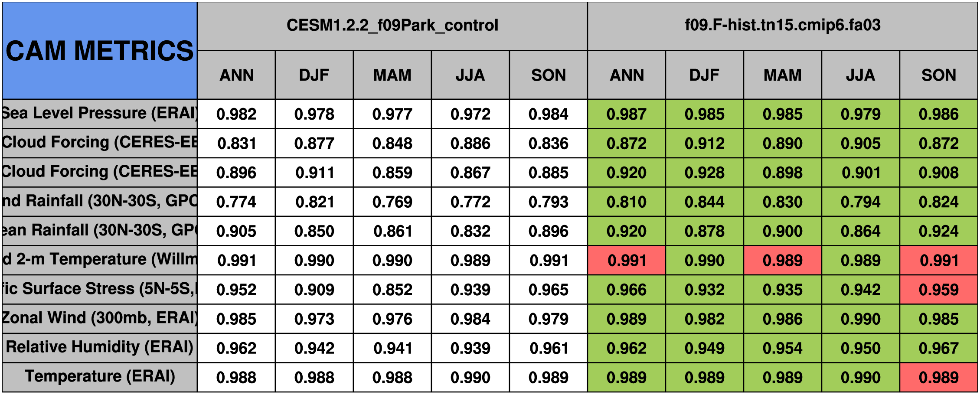Click the red MAM cell in 2-m Temperature row
Viewport: 980px width, 395px height.
coord(782,260)
